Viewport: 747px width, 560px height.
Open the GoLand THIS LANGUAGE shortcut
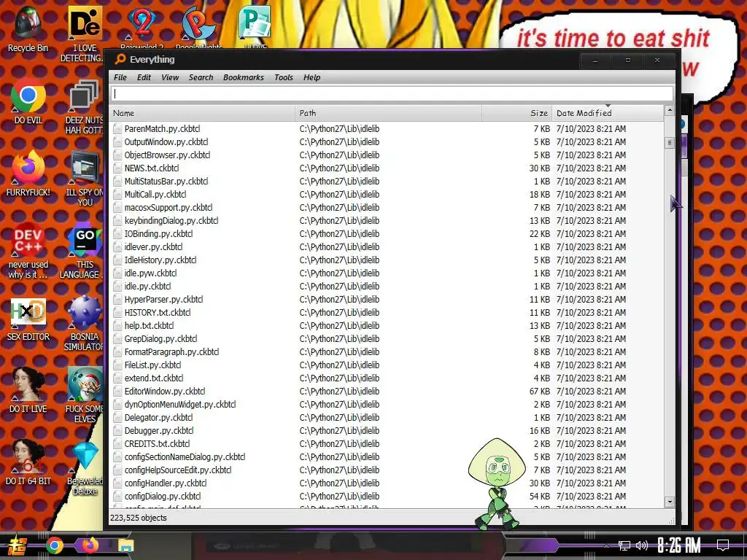coord(85,251)
